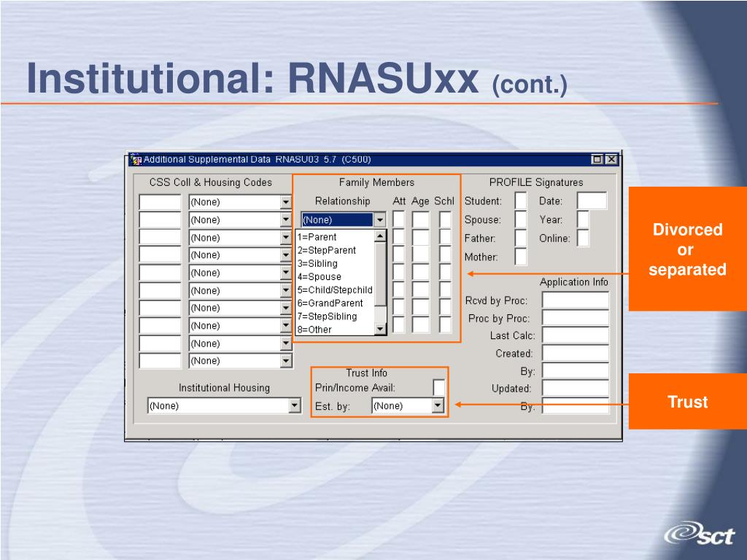The width and height of the screenshot is (747, 560).
Task: Expand the Est. by dropdown in Trust Info
Action: [x=438, y=405]
